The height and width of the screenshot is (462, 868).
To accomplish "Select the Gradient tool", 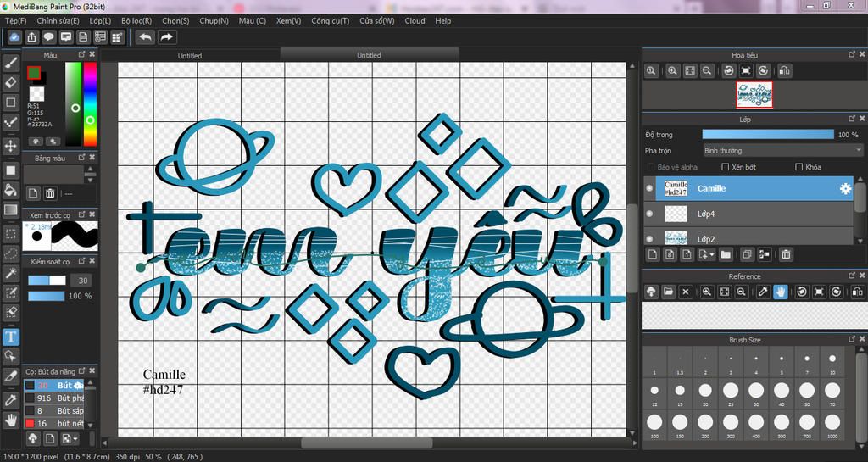I will (10, 209).
